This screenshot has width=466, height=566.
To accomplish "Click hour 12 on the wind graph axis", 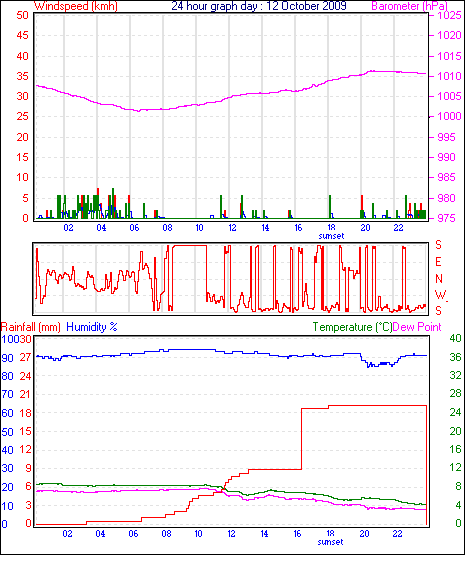I will pos(232,228).
